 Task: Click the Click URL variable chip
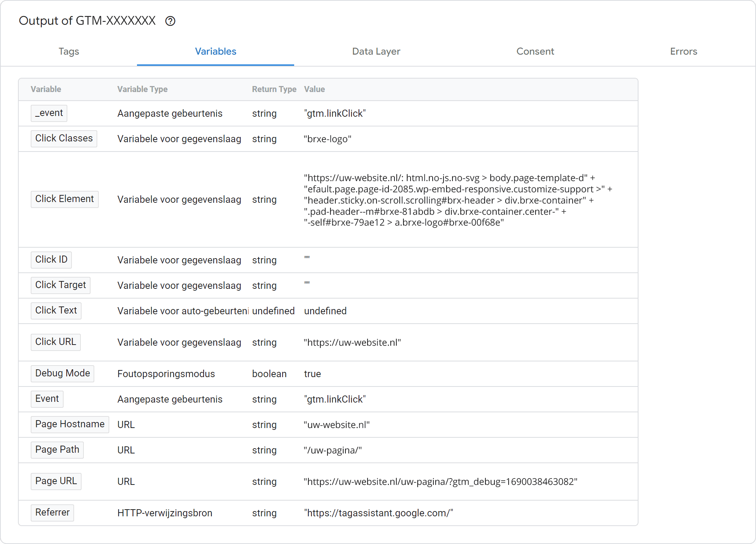click(56, 342)
